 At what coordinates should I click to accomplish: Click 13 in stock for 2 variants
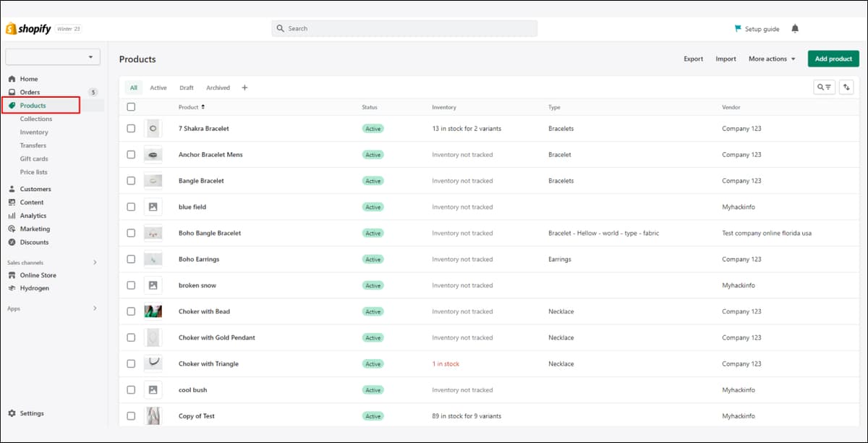(x=467, y=128)
